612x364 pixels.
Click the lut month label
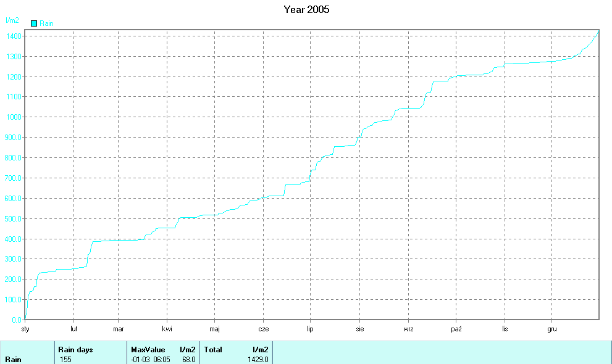[x=73, y=329]
